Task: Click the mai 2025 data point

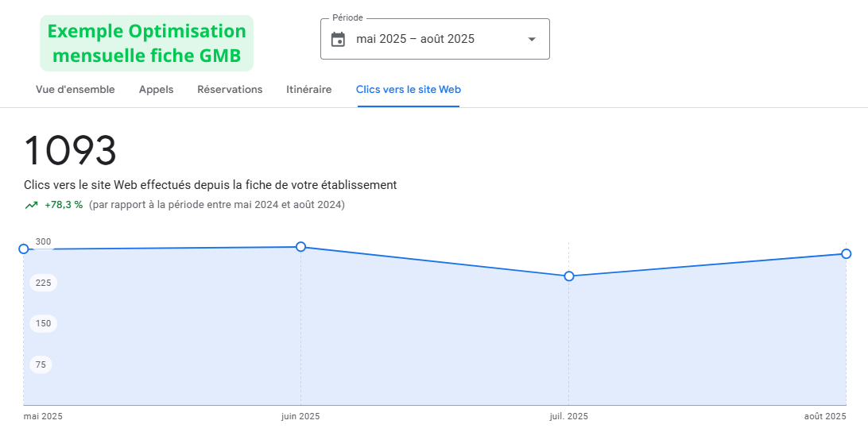Action: point(24,249)
